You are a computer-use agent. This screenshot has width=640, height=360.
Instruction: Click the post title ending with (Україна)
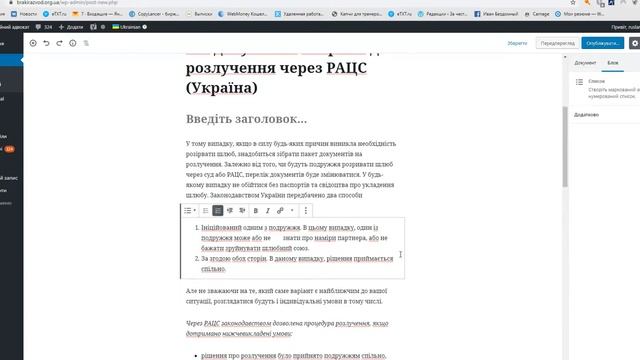click(276, 78)
